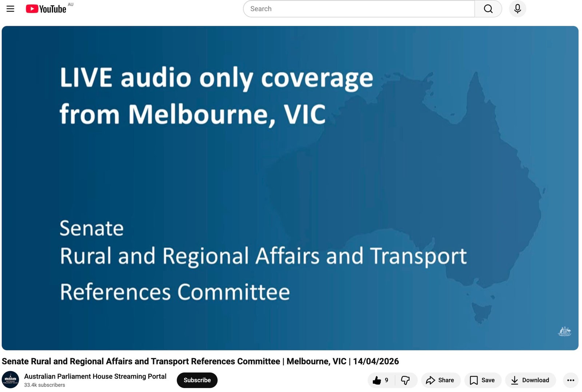Viewport: 582px width, 392px height.
Task: Click the Parliament House channel avatar
Action: (11, 380)
